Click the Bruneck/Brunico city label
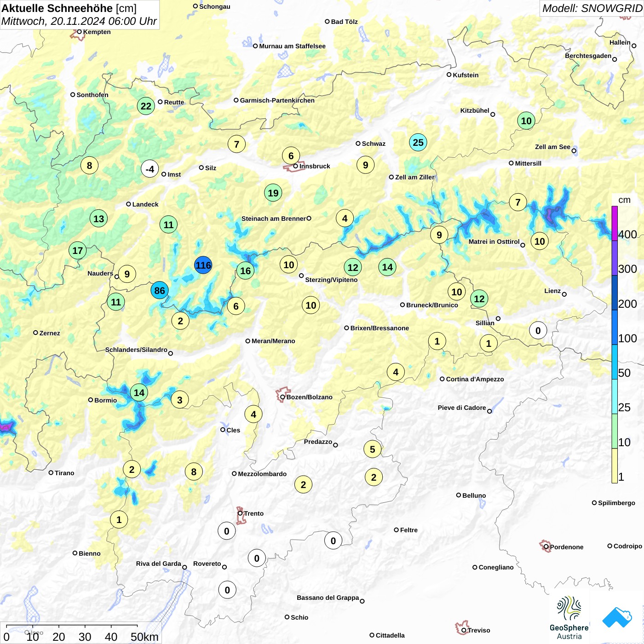The width and height of the screenshot is (644, 644). tap(432, 305)
